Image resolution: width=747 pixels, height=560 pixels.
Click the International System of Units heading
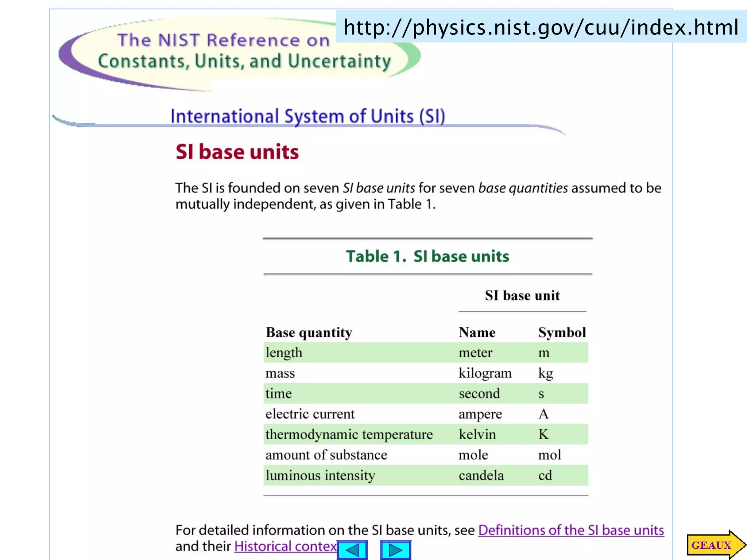(x=308, y=117)
